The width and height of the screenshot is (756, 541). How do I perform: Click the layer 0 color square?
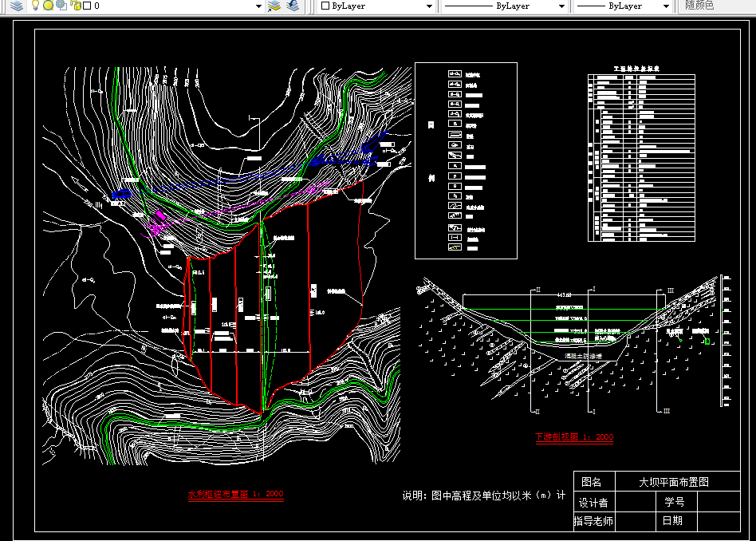(87, 6)
